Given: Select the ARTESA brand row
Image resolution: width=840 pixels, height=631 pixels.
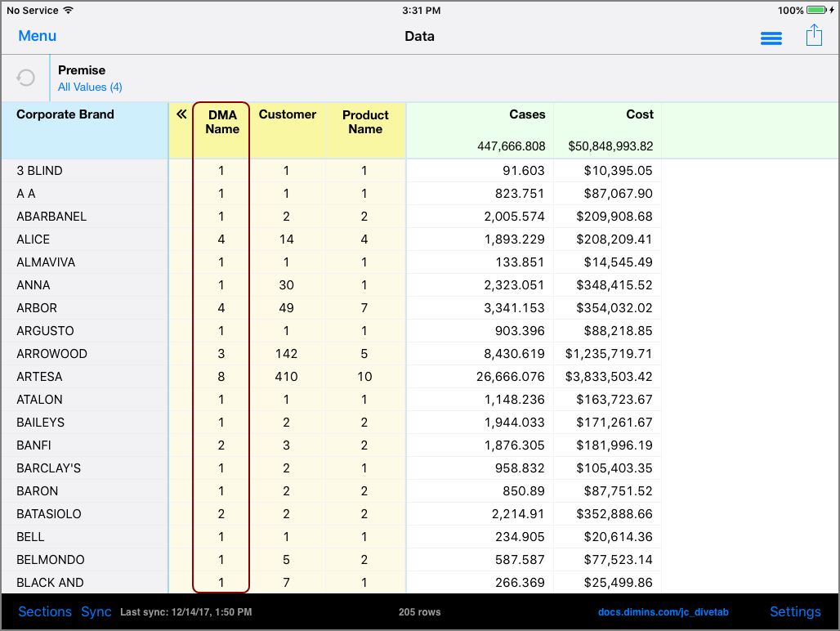Looking at the screenshot, I should click(x=39, y=377).
